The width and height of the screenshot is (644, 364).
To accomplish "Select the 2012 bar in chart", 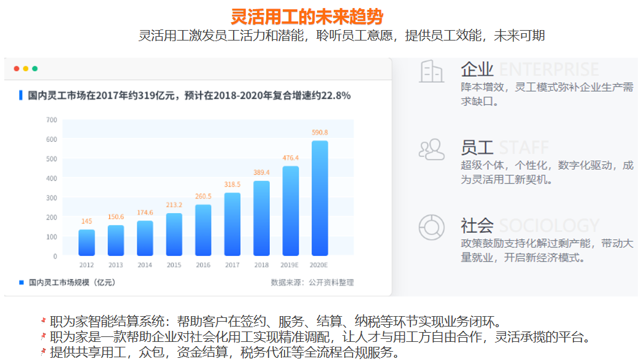I will coord(86,242).
